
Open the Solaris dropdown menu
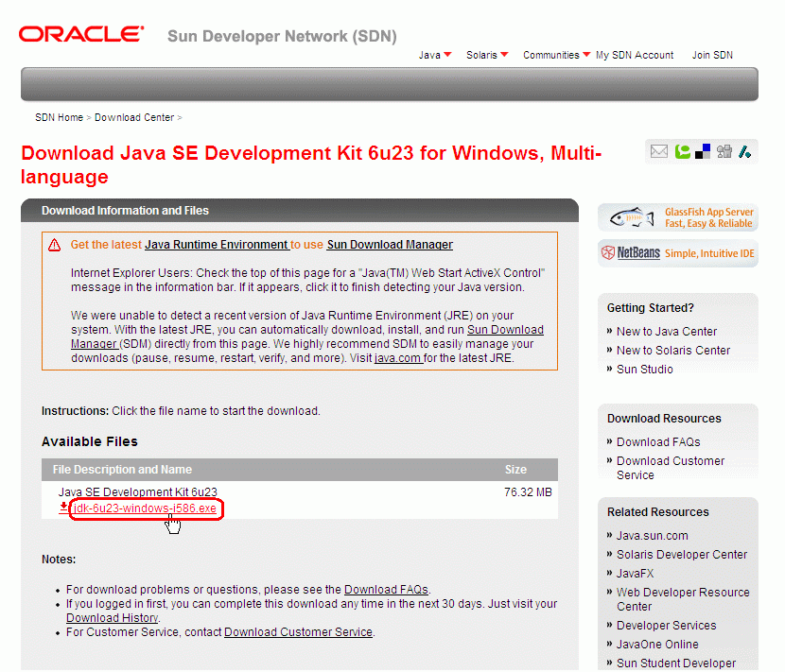pos(487,55)
